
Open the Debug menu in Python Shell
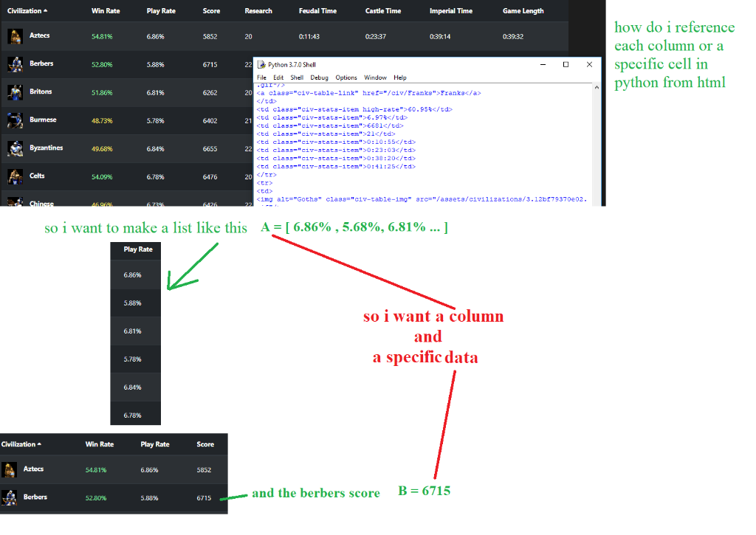coord(319,77)
